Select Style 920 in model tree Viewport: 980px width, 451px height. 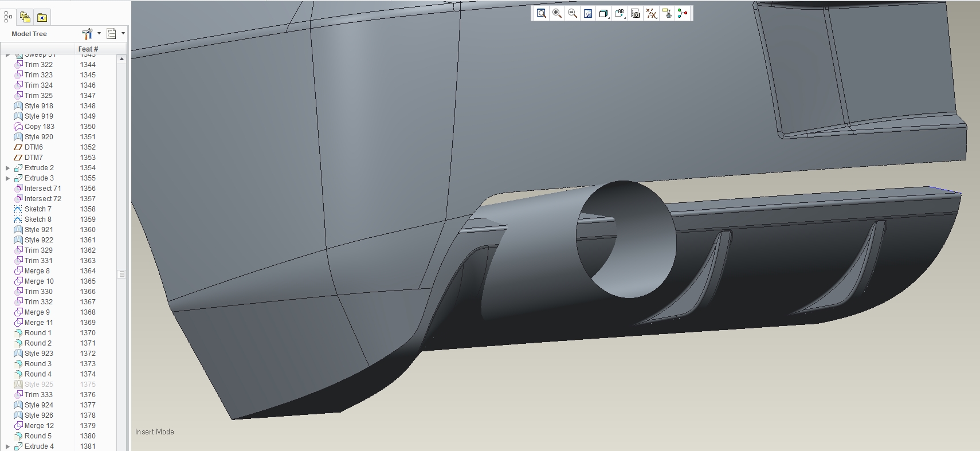tap(39, 137)
